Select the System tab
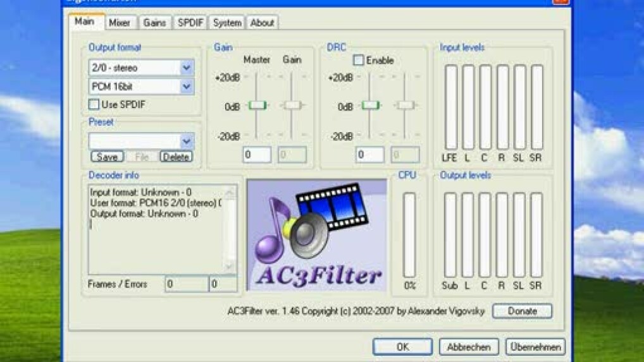This screenshot has height=362, width=644. [x=226, y=23]
